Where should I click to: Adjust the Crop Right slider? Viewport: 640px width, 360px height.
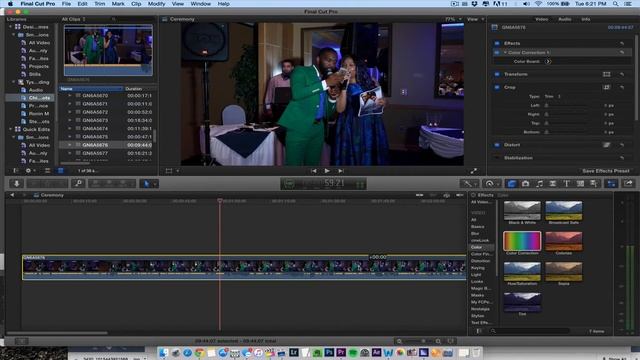[567, 115]
